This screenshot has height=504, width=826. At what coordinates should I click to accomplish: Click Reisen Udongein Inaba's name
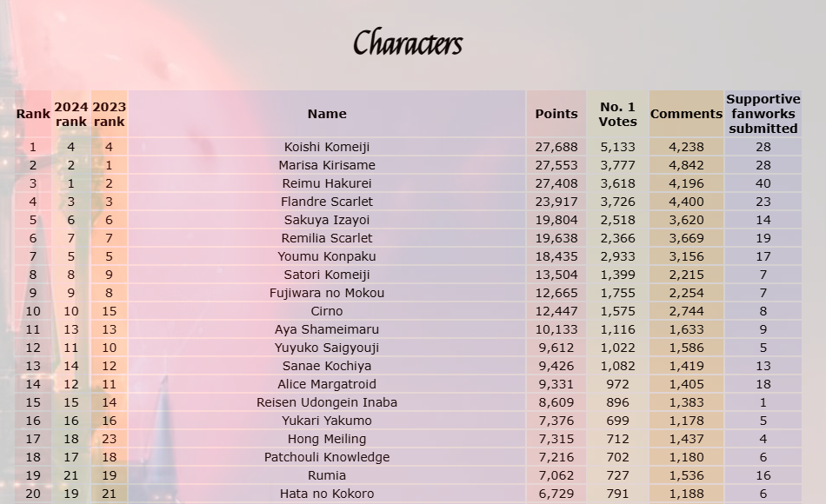coord(327,402)
